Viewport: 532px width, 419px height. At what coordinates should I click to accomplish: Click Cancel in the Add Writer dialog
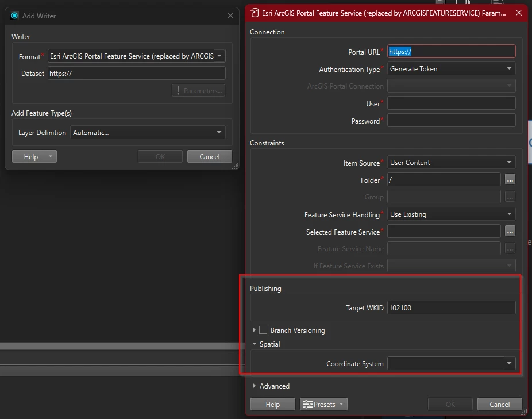pos(209,156)
